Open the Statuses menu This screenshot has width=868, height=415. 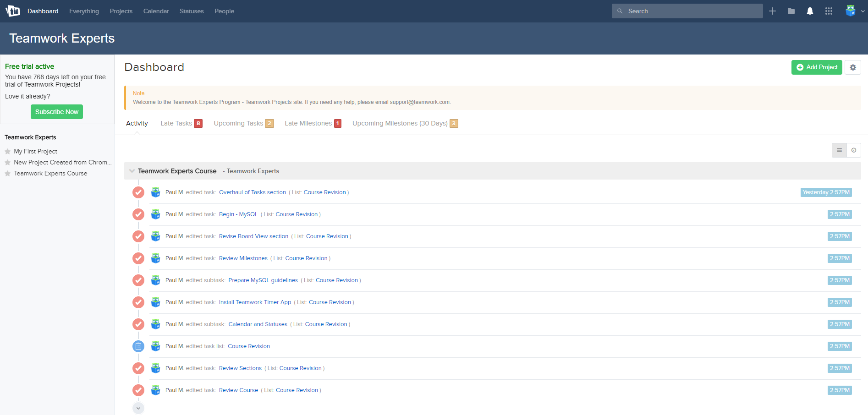192,11
